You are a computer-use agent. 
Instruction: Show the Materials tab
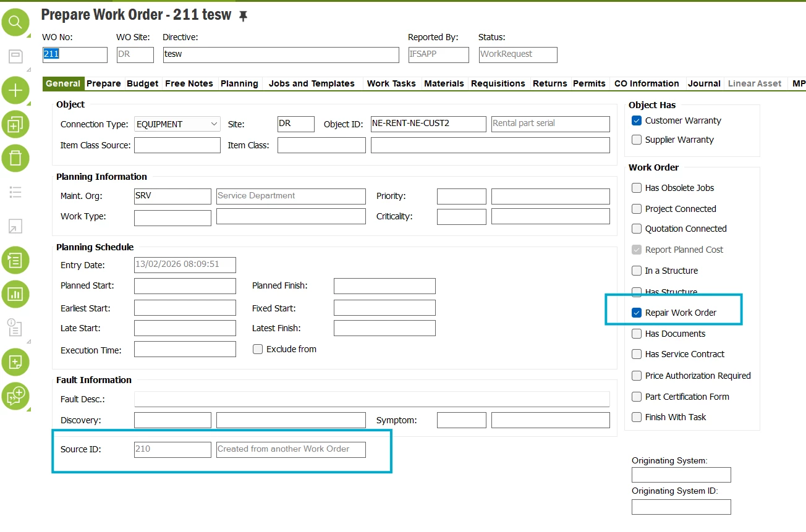[x=444, y=83]
